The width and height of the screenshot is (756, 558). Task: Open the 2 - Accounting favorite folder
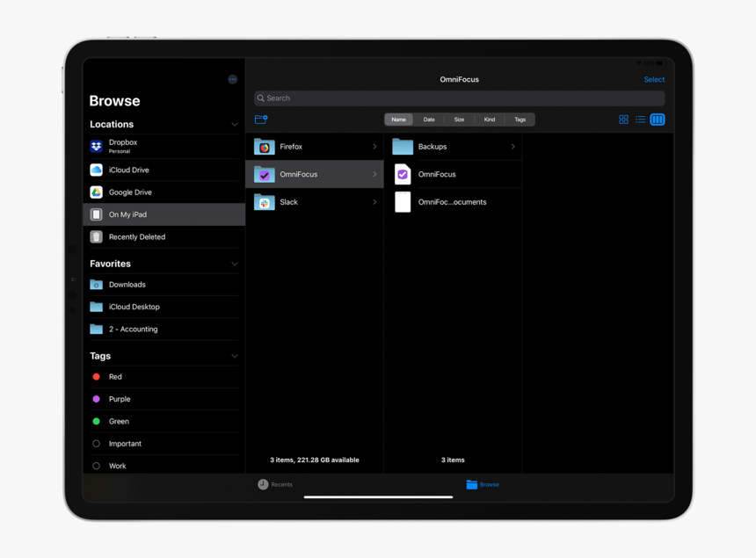[x=164, y=330]
